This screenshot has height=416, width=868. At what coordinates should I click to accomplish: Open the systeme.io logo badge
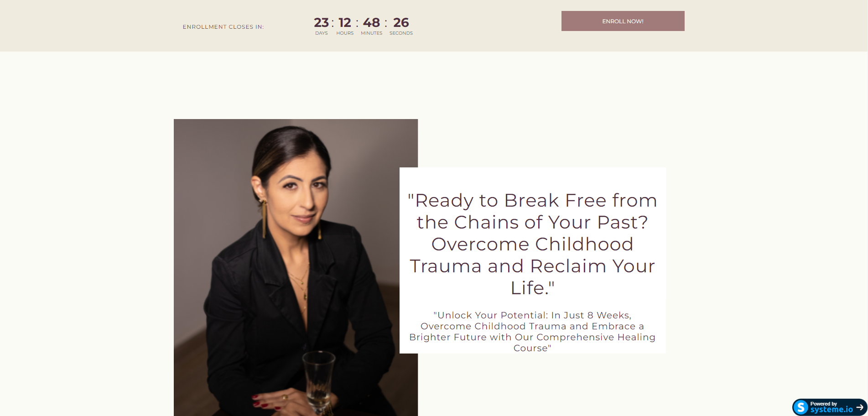click(x=800, y=407)
